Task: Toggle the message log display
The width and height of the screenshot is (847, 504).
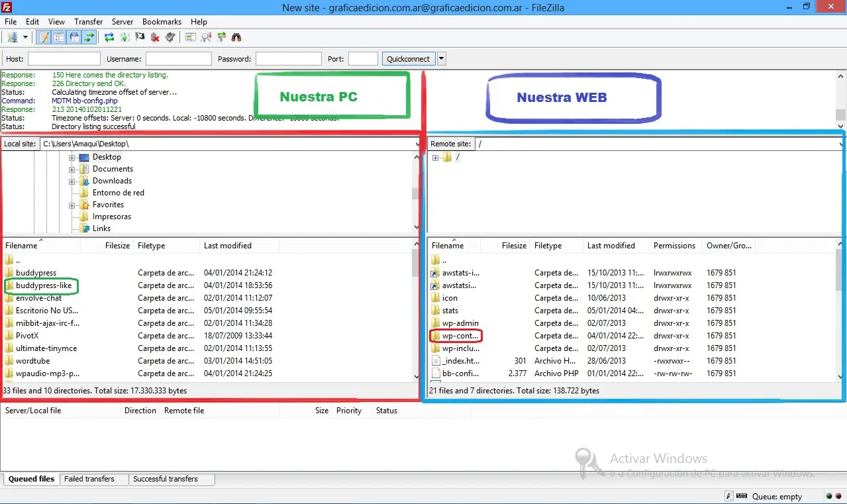Action: click(x=44, y=38)
